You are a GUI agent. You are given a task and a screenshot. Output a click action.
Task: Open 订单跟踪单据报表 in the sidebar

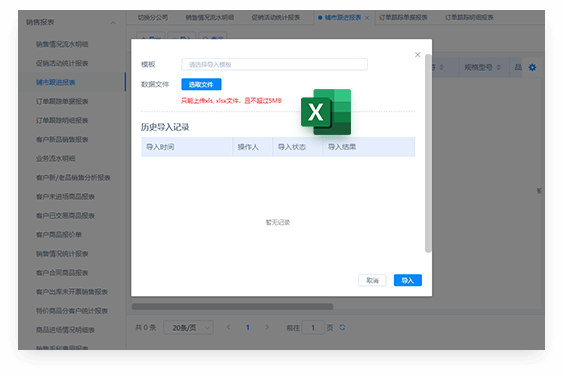coord(62,101)
